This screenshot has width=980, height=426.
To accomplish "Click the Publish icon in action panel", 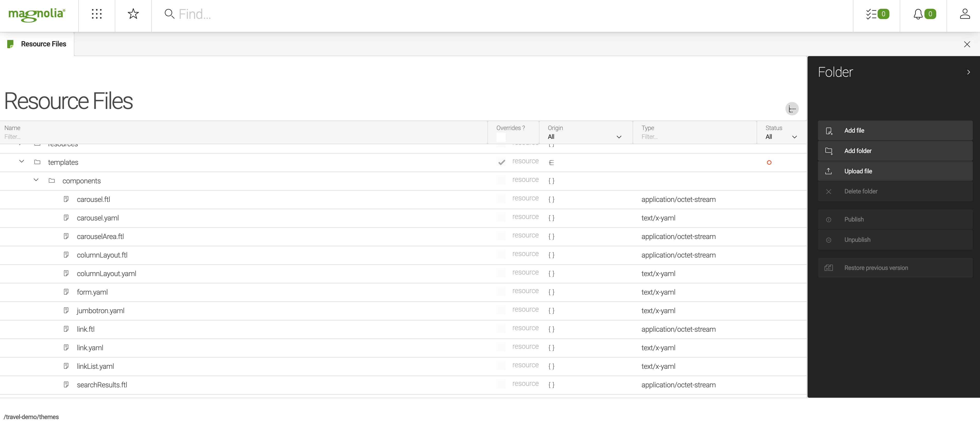I will coord(829,219).
